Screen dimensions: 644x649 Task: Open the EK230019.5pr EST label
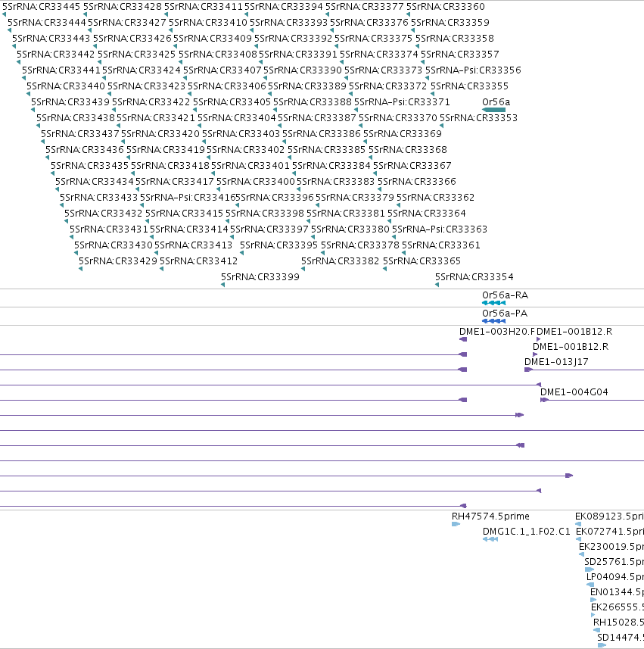[x=611, y=546]
